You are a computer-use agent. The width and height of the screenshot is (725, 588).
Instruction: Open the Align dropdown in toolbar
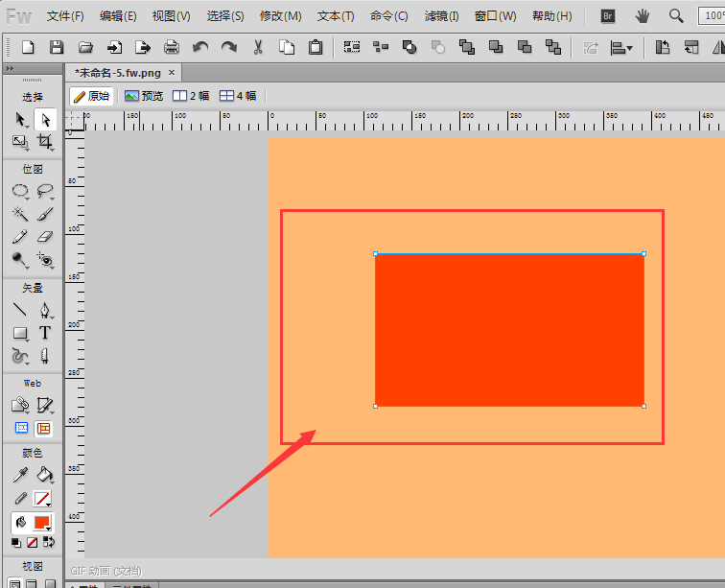coord(621,47)
